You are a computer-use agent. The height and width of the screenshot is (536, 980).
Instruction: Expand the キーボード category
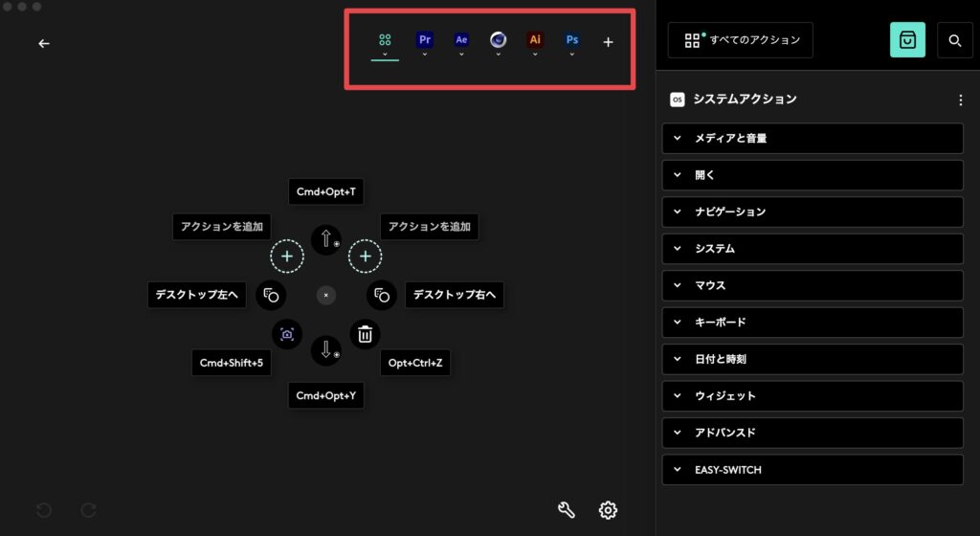(x=813, y=323)
